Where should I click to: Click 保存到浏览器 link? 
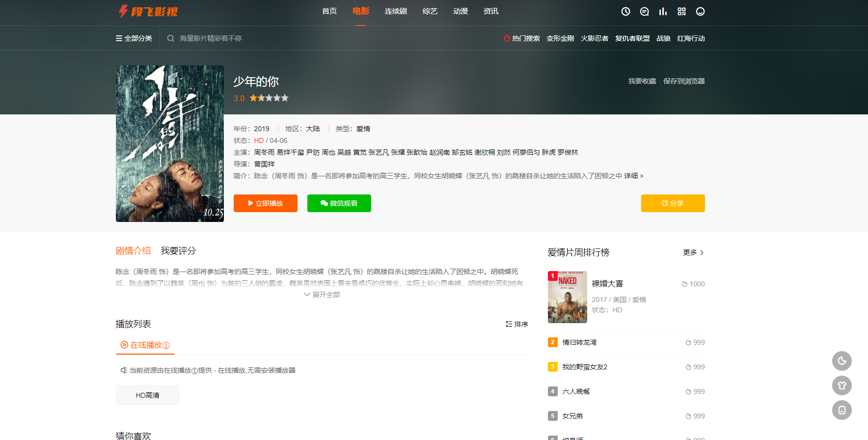(x=684, y=81)
